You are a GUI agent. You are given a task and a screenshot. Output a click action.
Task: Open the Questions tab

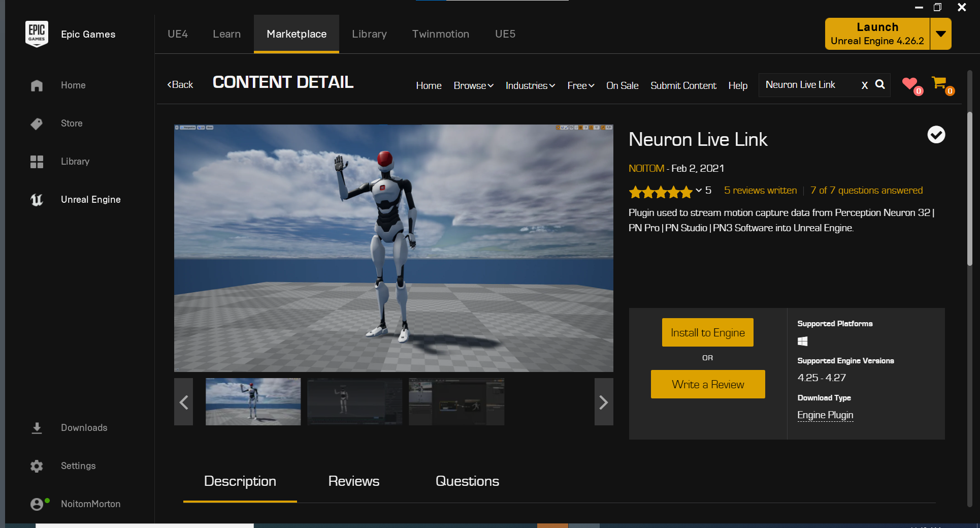[467, 482]
